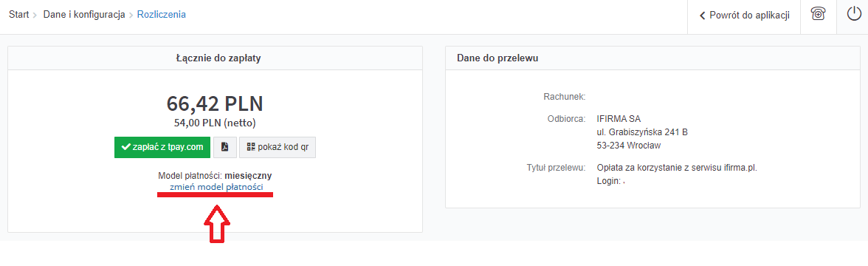
Task: Open zmień model płatności link
Action: (x=216, y=188)
